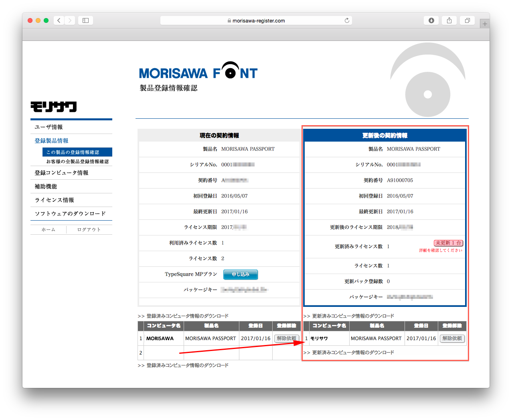
Task: Minimize the Safari window with the yellow button
Action: coord(38,20)
